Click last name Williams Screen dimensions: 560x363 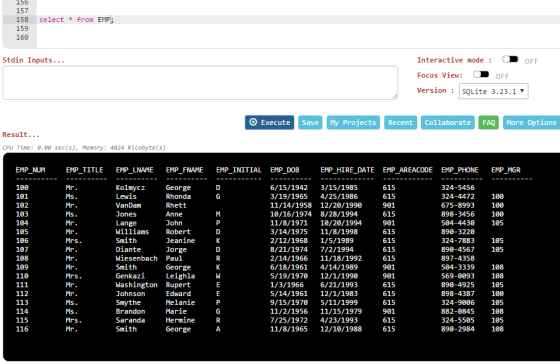(132, 232)
